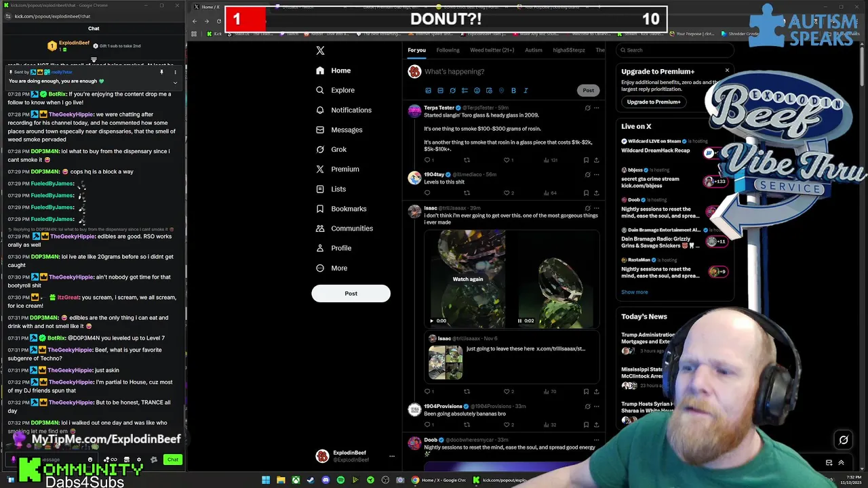Add a GIF icon in composer
This screenshot has height=488, width=868.
(440, 90)
